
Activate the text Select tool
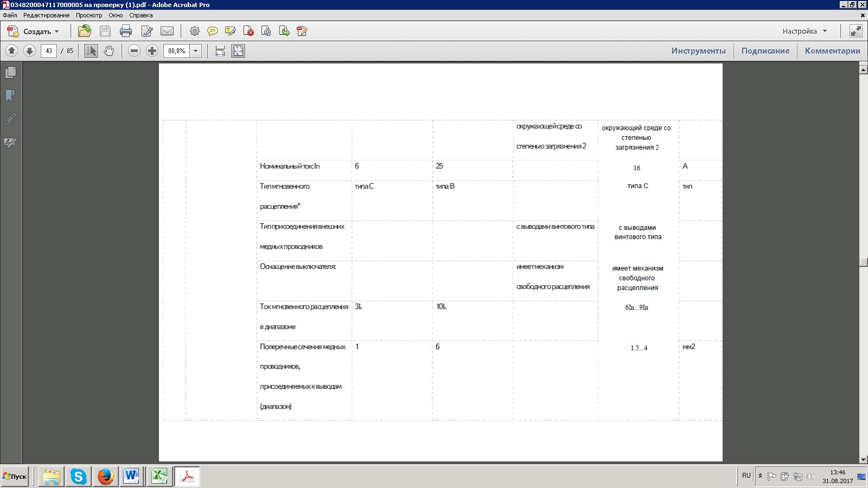(91, 51)
